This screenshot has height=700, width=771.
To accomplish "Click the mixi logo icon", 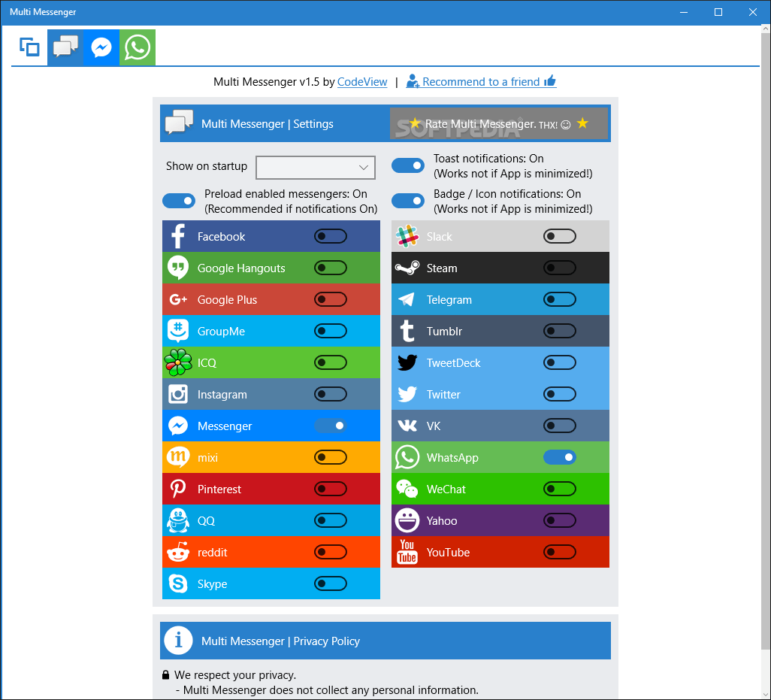I will 178,457.
